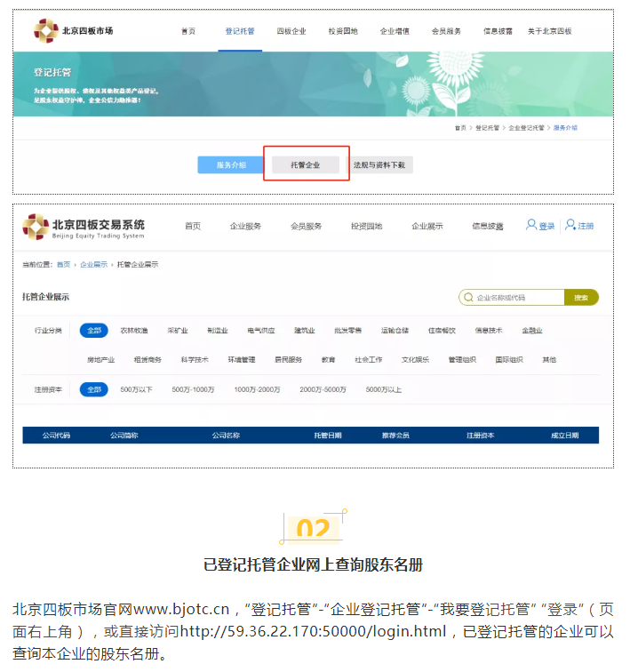630x672 pixels.
Task: Click the 成立日期 column header
Action: pos(565,436)
